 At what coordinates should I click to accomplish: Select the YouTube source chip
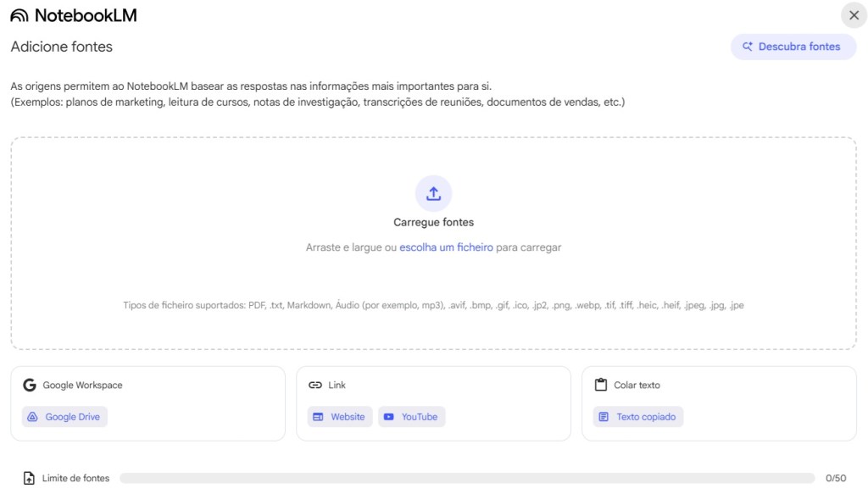click(x=411, y=417)
